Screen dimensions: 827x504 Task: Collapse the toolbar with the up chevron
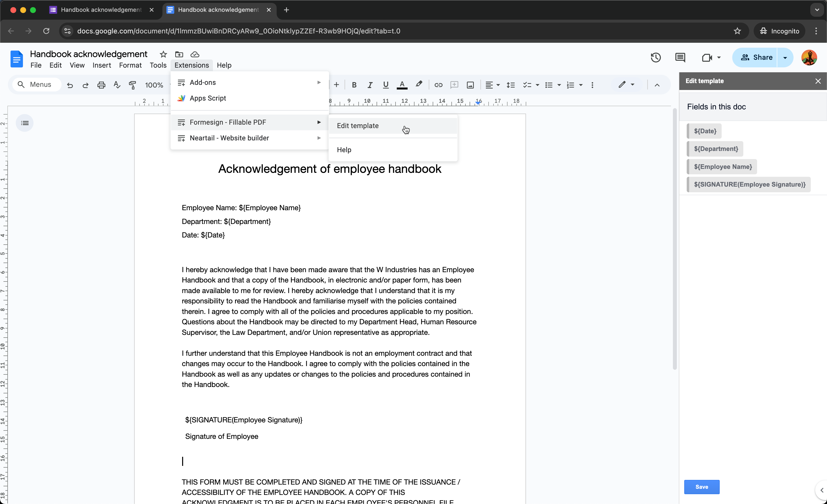pos(657,85)
